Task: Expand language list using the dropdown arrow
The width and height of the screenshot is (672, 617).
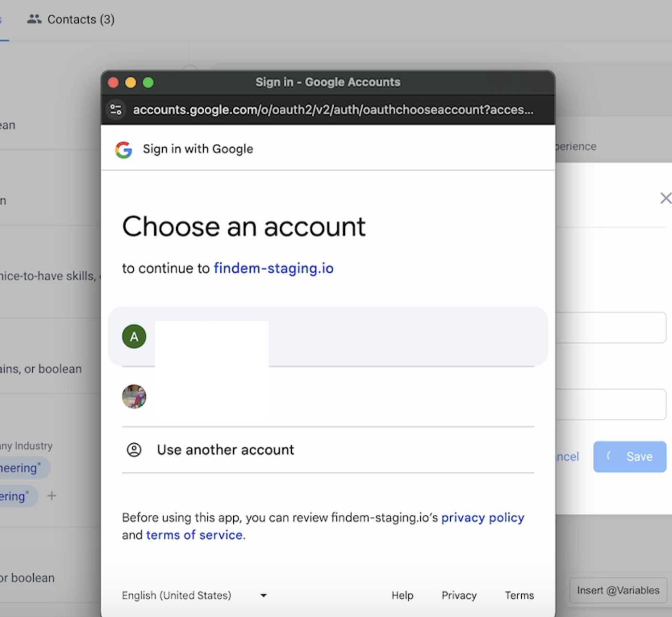Action: tap(263, 595)
